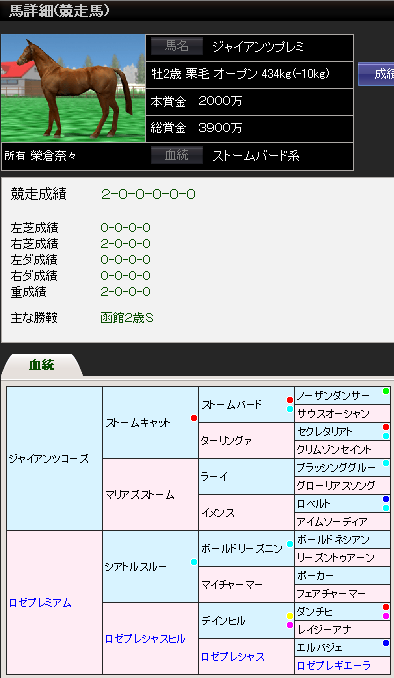Click the main win 函館2歳S
Image resolution: width=394 pixels, height=678 pixels.
pos(127,318)
